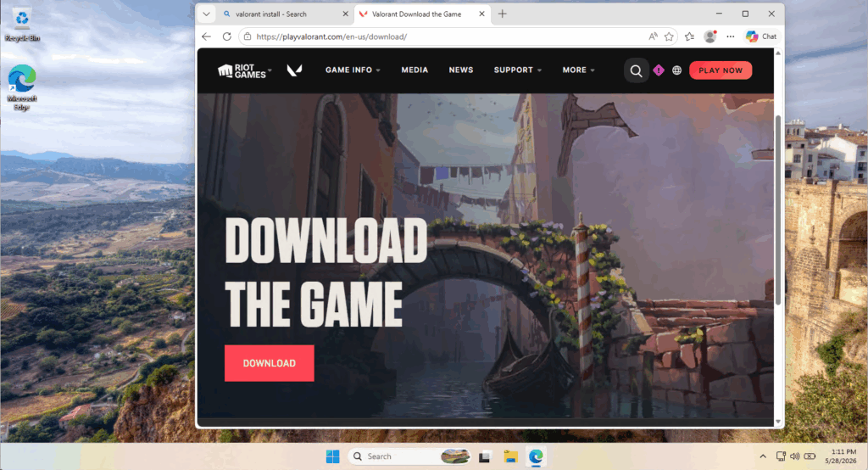Go back with the browser back arrow
The width and height of the screenshot is (868, 470).
[207, 36]
